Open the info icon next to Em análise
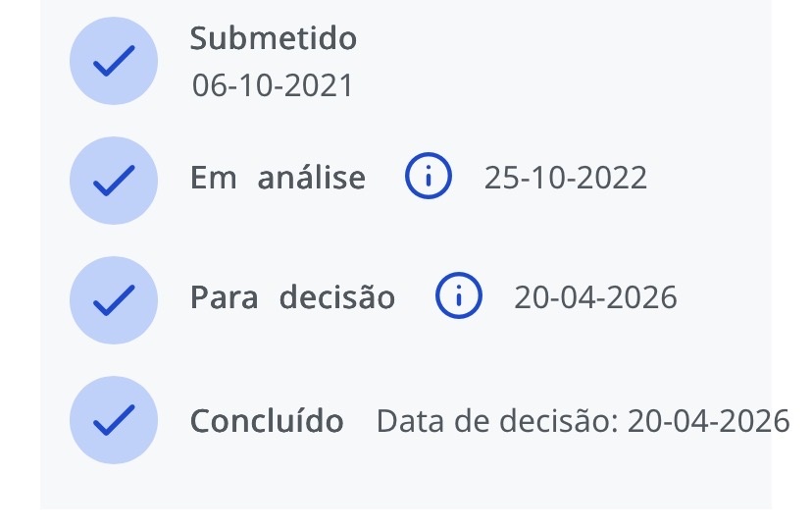 429,178
